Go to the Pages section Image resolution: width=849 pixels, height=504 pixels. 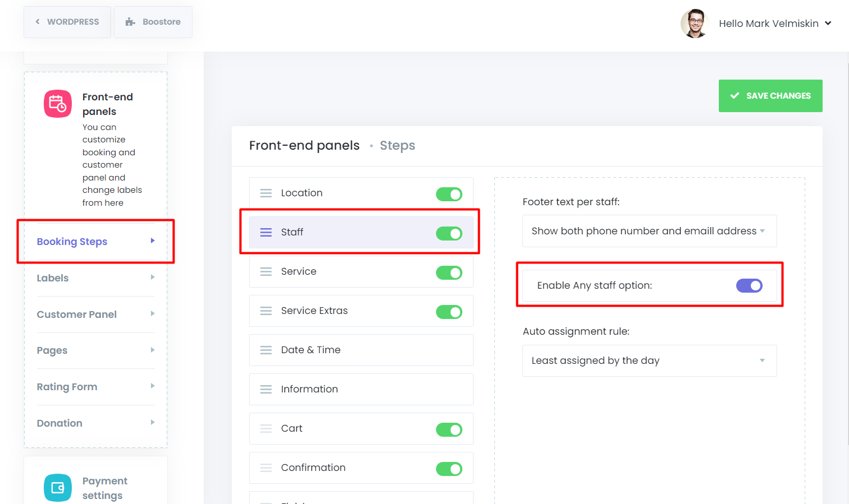coord(96,350)
